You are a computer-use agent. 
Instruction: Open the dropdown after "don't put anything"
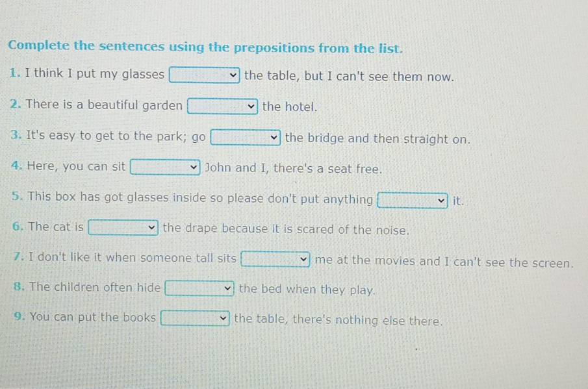pos(413,201)
